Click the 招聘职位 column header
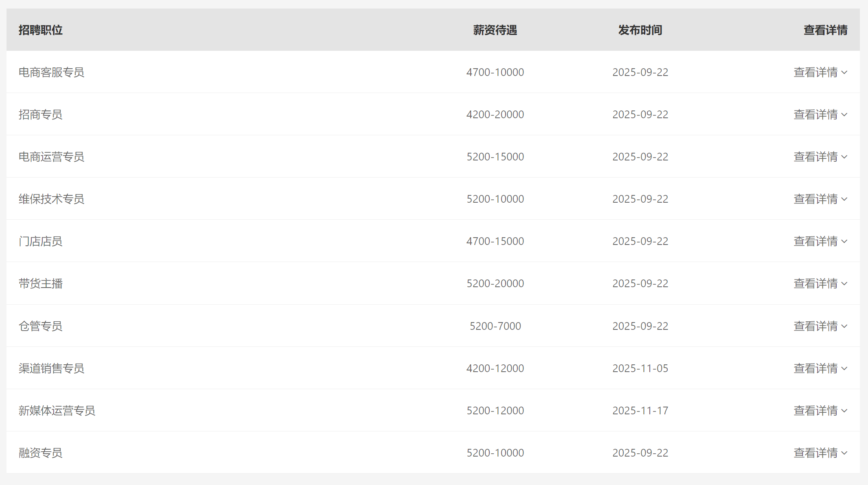The width and height of the screenshot is (868, 485). click(x=41, y=30)
